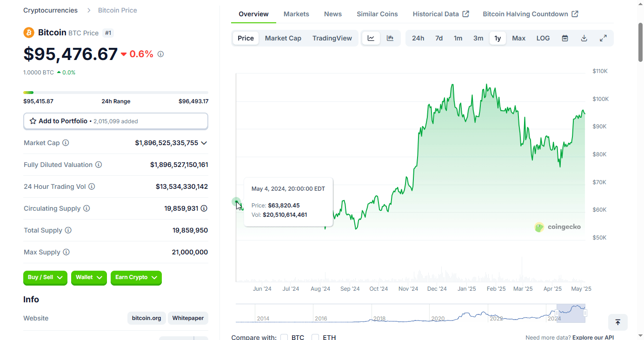Show the Price chart

tap(246, 38)
